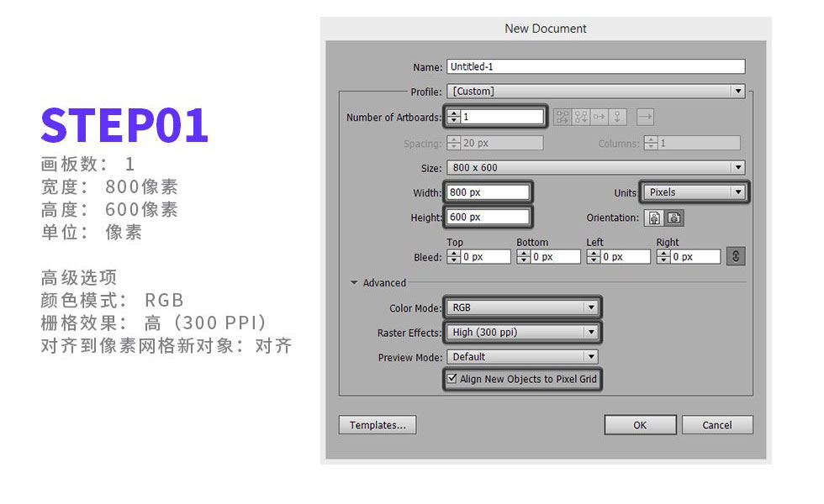The width and height of the screenshot is (824, 504).
Task: Open the Preview Mode dropdown
Action: click(x=522, y=357)
